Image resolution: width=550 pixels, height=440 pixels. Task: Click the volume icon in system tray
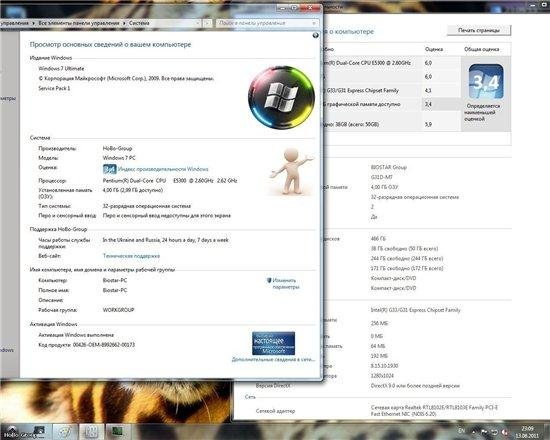pyautogui.click(x=505, y=432)
